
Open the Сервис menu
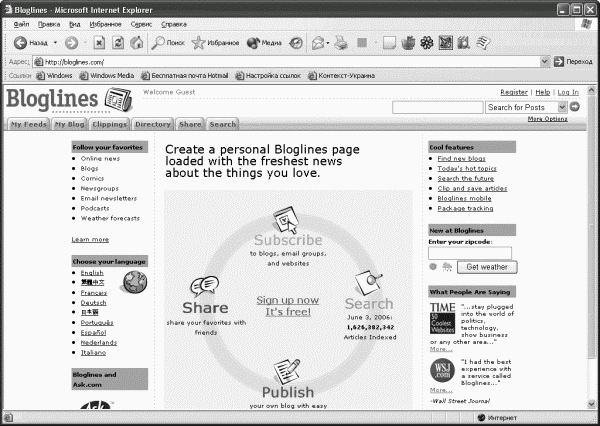coord(141,24)
